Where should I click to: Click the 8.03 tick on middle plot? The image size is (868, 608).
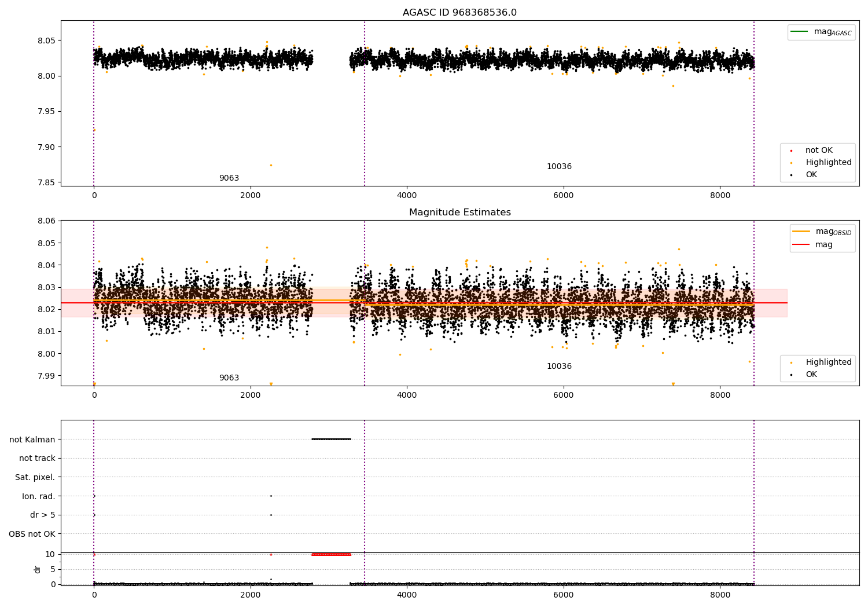pyautogui.click(x=46, y=287)
